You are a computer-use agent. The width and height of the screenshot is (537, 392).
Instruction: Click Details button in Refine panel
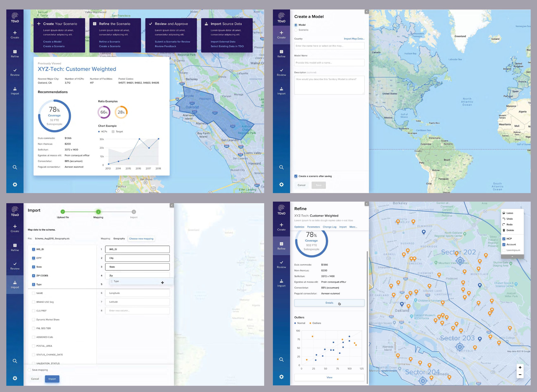pos(329,303)
